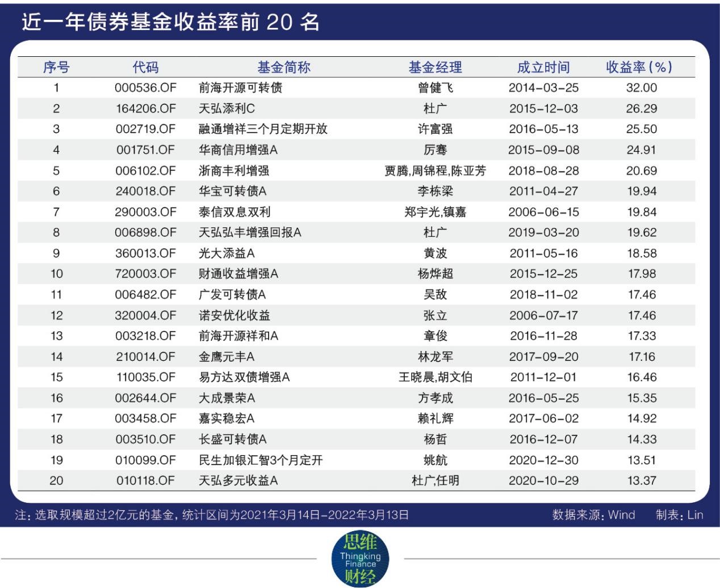Viewport: 720px width, 588px height.
Task: Select fund 浙商丰利增强 in row 5
Action: pos(233,170)
